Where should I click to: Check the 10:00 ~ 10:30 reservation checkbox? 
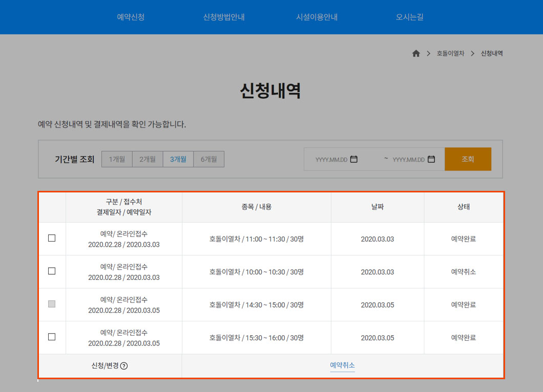click(52, 271)
